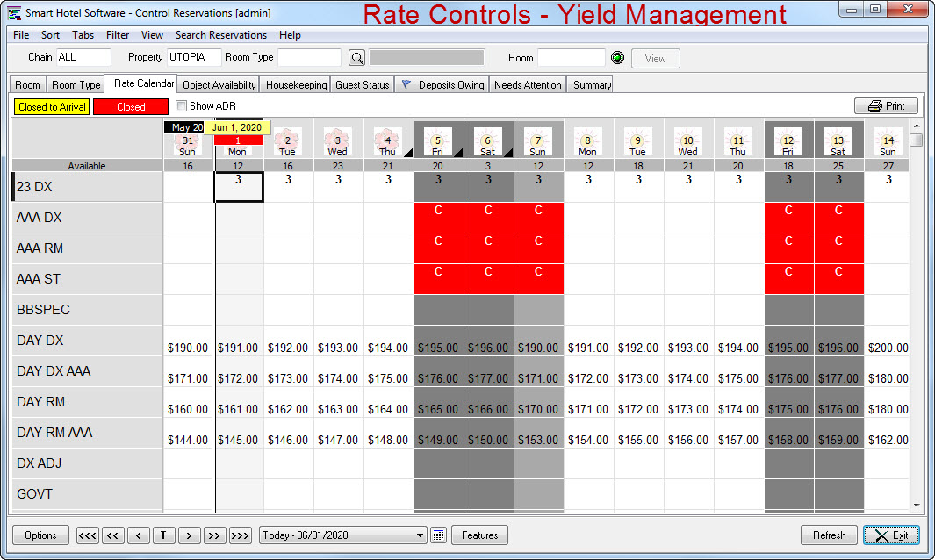Select the June 5 Friday date header
Screen dimensions: 935x560
pos(438,140)
